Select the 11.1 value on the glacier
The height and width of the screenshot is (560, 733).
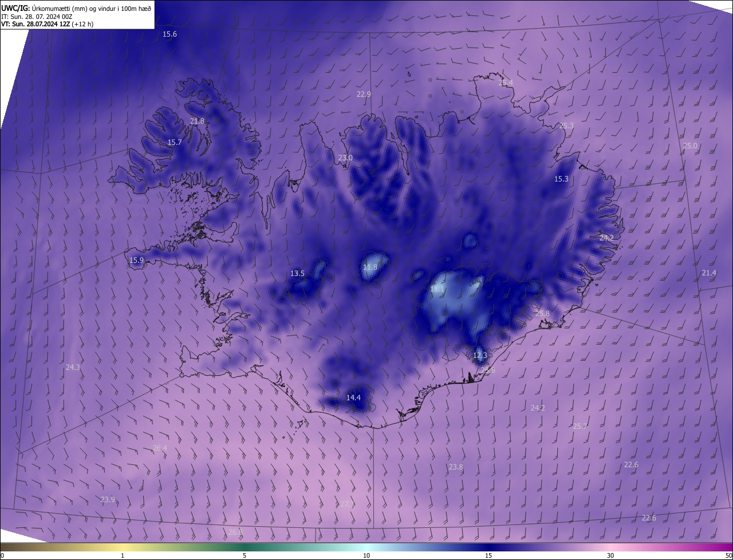tap(437, 290)
